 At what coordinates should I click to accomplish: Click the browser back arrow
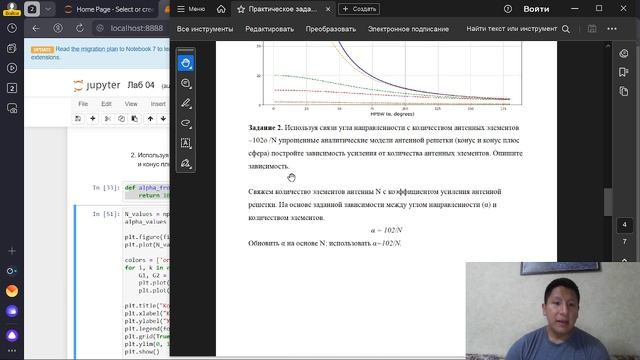click(36, 28)
